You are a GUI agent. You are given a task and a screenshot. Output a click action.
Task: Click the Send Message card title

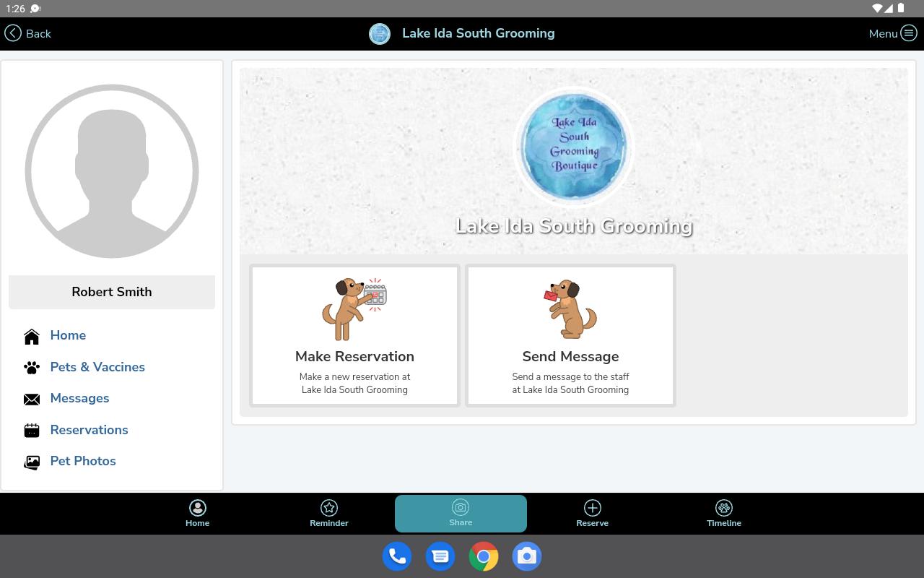(570, 356)
